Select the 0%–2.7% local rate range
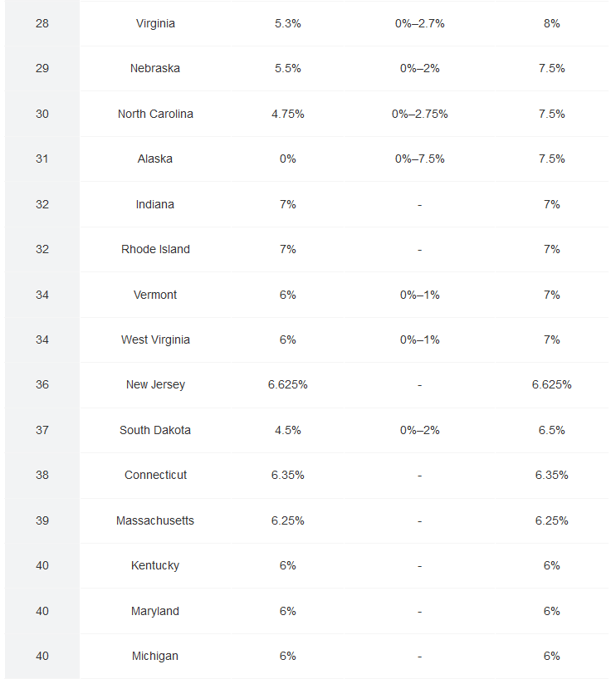The height and width of the screenshot is (679, 616). (419, 23)
